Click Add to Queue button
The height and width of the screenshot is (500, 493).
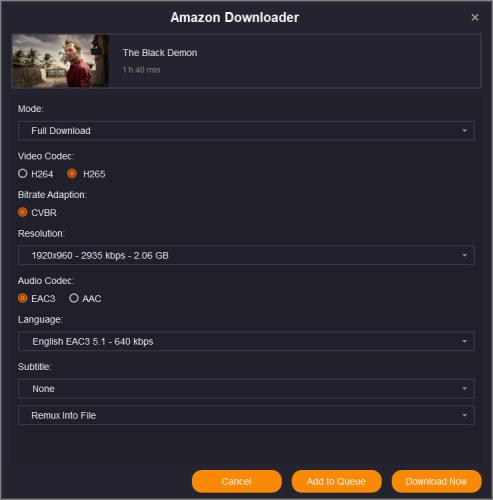(x=336, y=481)
